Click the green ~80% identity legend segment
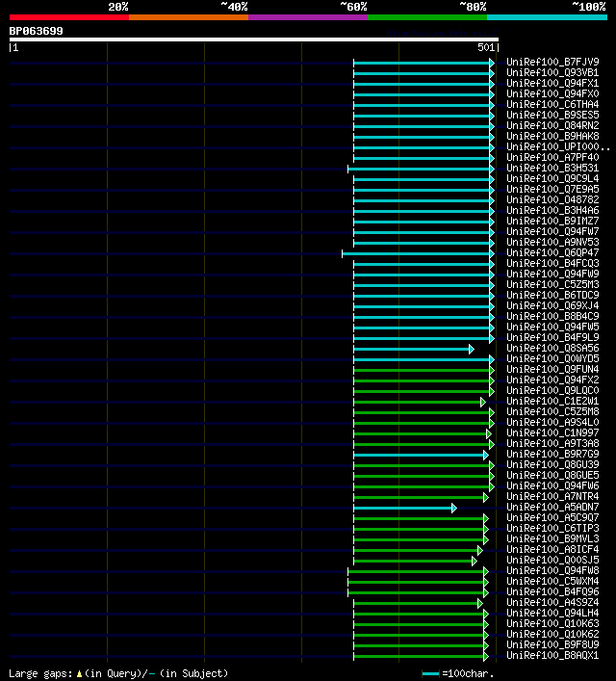 [427, 17]
